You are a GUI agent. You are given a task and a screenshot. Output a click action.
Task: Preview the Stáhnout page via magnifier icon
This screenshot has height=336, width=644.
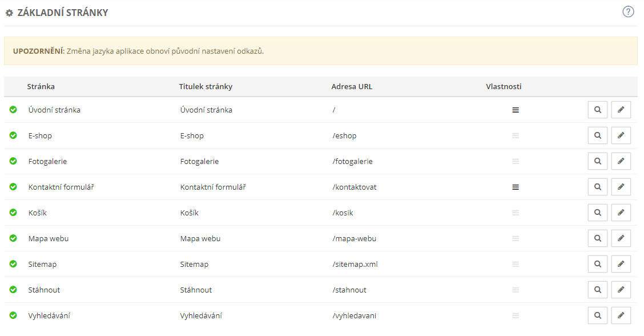coord(598,290)
